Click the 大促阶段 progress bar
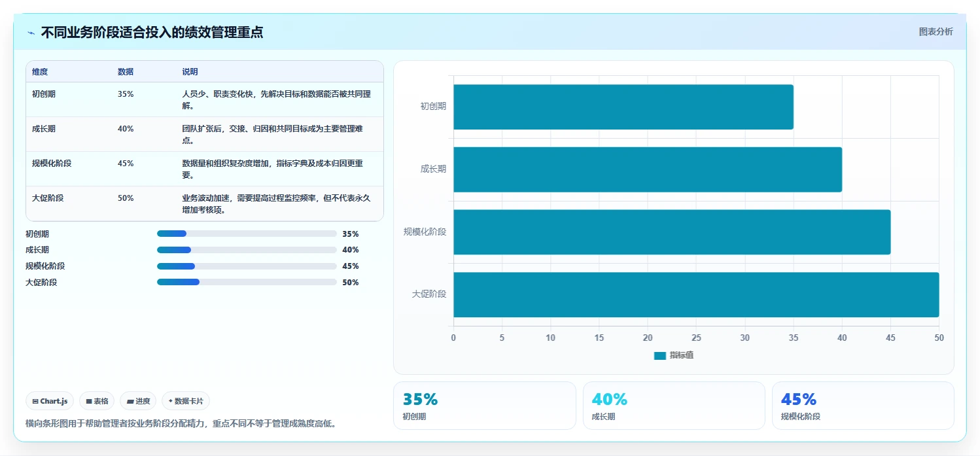This screenshot has height=456, width=980. [x=247, y=283]
